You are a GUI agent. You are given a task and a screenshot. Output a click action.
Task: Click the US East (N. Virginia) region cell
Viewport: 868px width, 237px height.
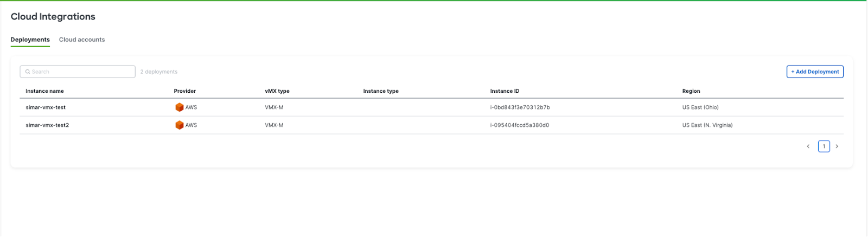pos(707,125)
